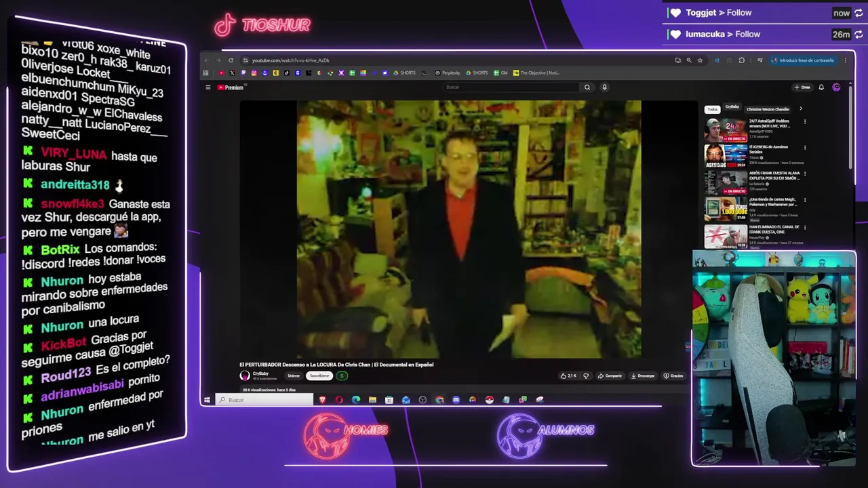Click the YouTube search magnifier button
Screen dimensions: 868x488
click(x=587, y=87)
